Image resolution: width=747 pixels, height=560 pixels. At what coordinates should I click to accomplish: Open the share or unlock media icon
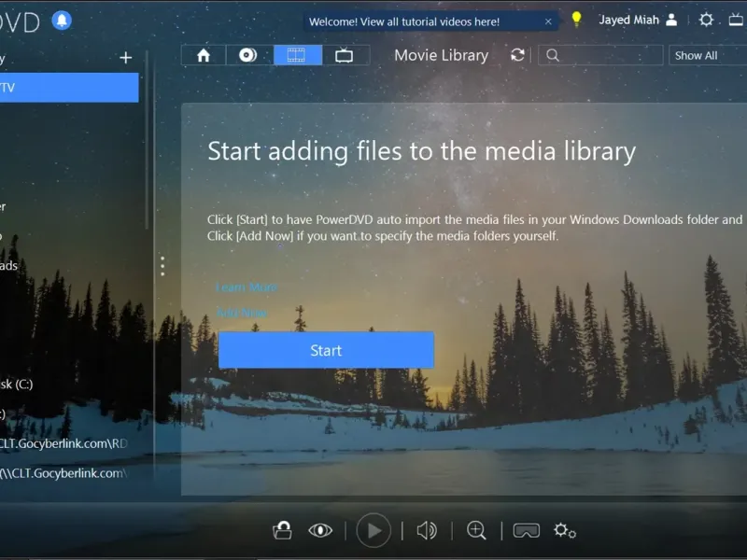coord(282,530)
